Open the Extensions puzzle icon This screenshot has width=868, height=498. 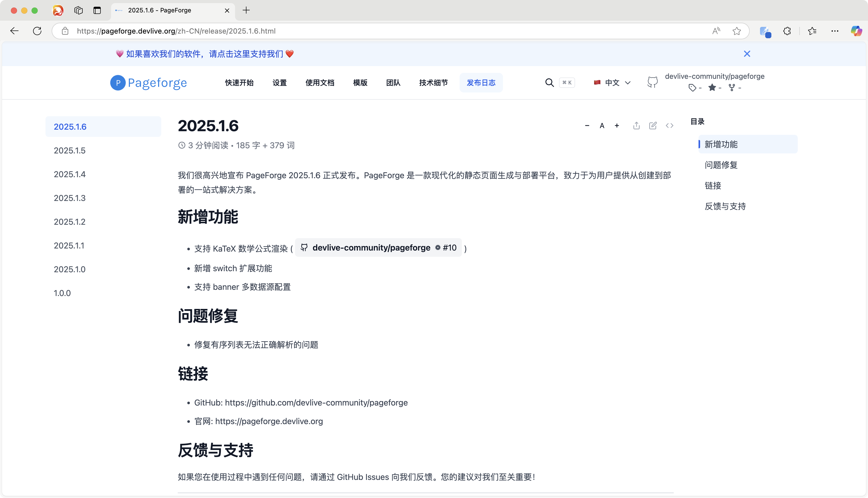pyautogui.click(x=787, y=31)
